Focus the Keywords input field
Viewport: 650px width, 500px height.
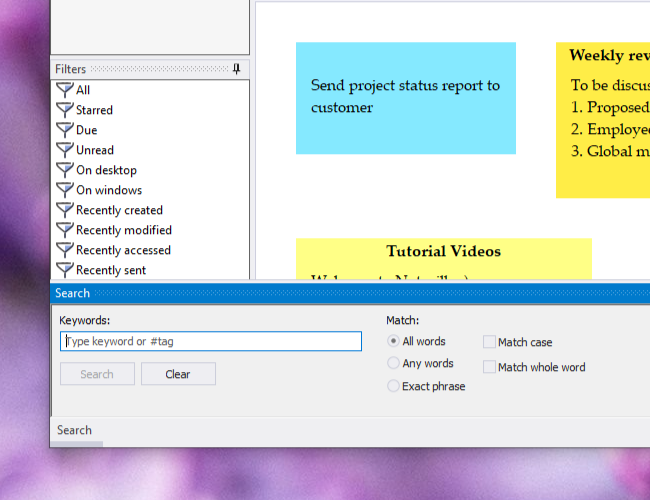click(x=211, y=341)
